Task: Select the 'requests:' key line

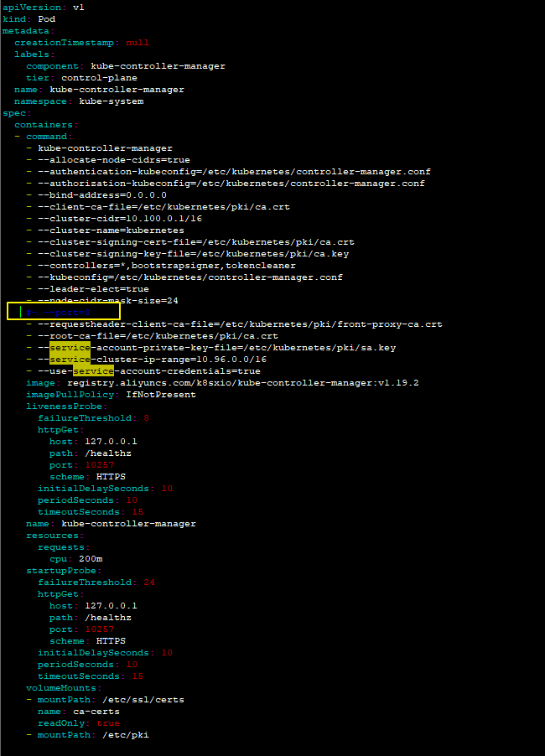Action: (64, 547)
